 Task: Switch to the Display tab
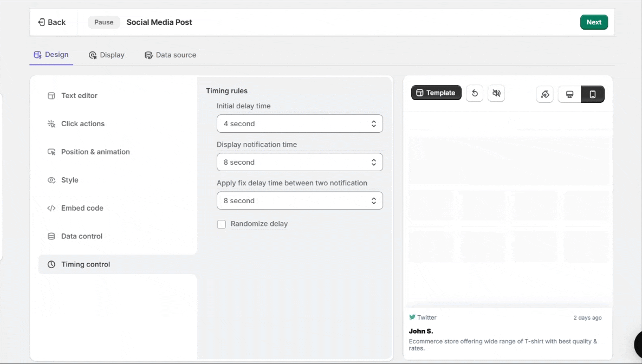click(x=107, y=55)
